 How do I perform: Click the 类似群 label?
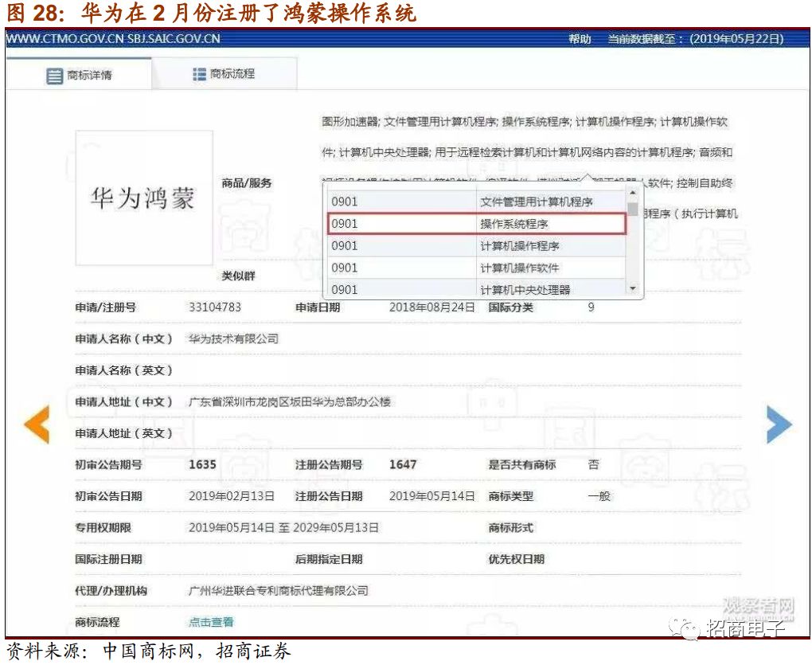239,276
